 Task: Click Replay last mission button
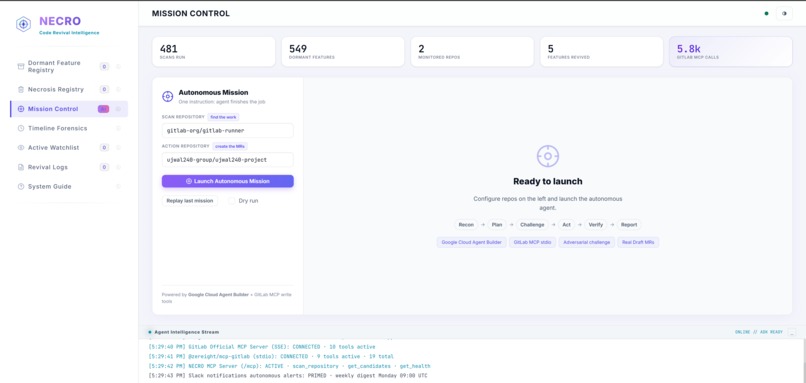(190, 201)
